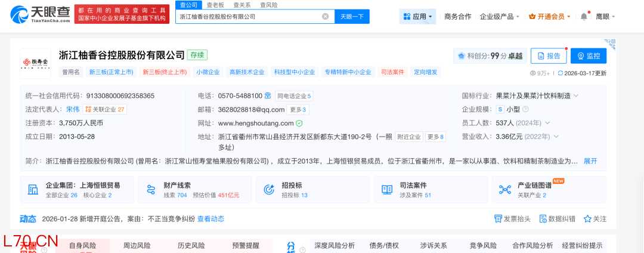
Task: Click the website www.hengshoutang.com
Action: 256,123
